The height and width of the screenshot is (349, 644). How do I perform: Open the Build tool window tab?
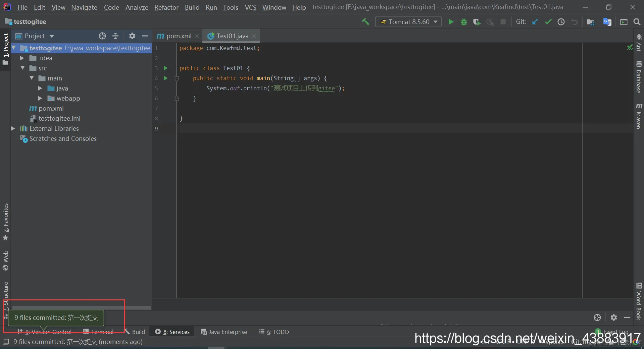point(135,332)
